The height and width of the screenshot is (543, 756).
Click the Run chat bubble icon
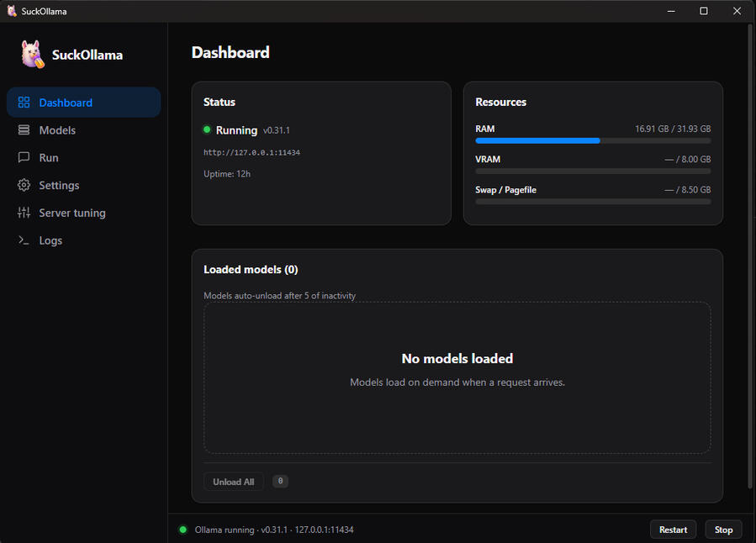coord(24,157)
